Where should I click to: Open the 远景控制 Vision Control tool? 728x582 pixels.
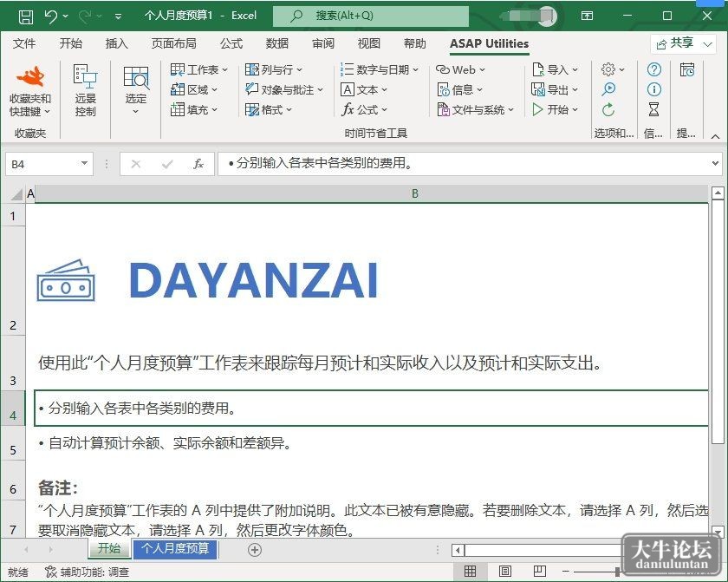click(86, 90)
